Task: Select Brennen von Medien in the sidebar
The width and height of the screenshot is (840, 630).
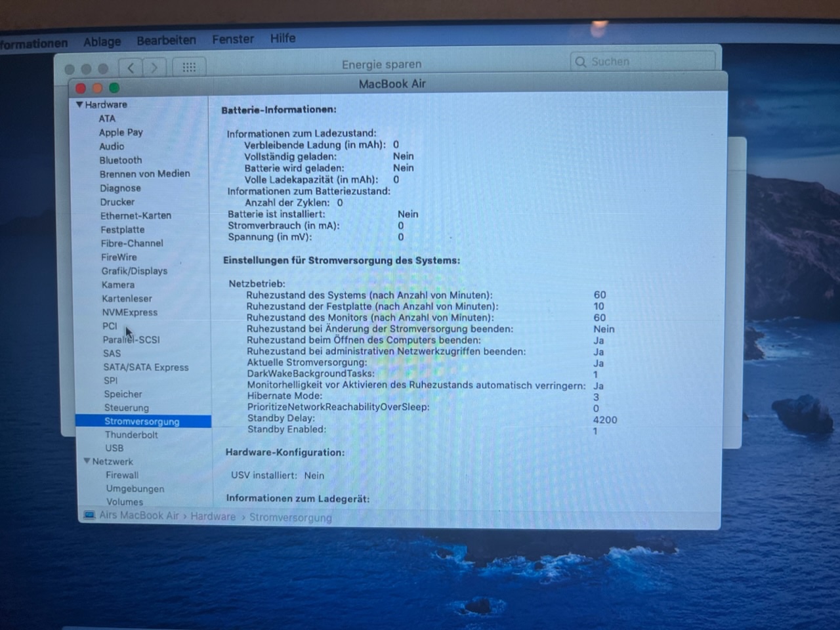Action: pos(145,174)
